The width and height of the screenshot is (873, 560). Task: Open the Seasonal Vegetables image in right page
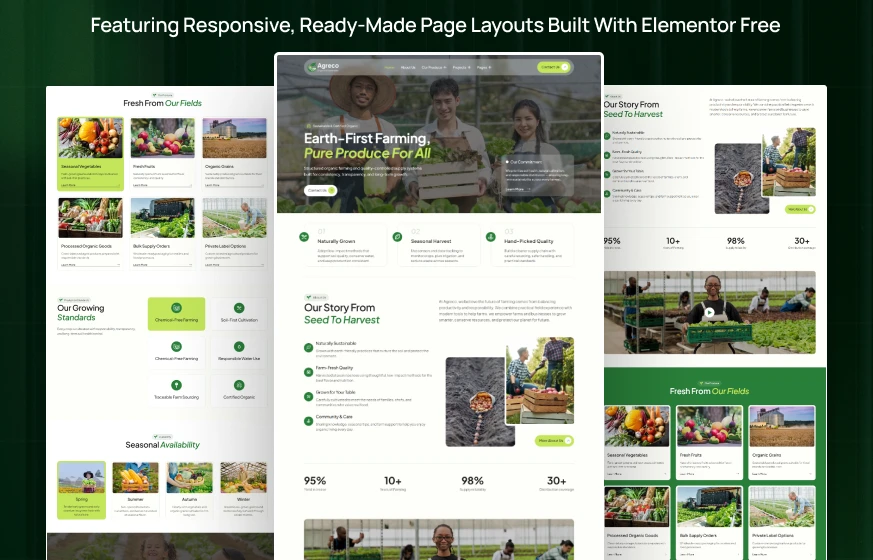pyautogui.click(x=637, y=426)
